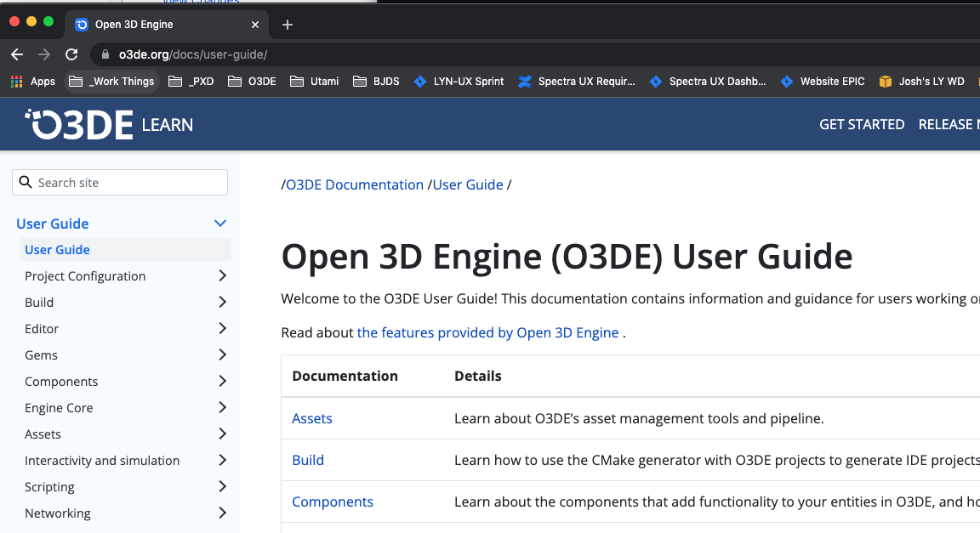Viewport: 980px width, 533px height.
Task: Open the Editor item in the sidebar
Action: [42, 329]
